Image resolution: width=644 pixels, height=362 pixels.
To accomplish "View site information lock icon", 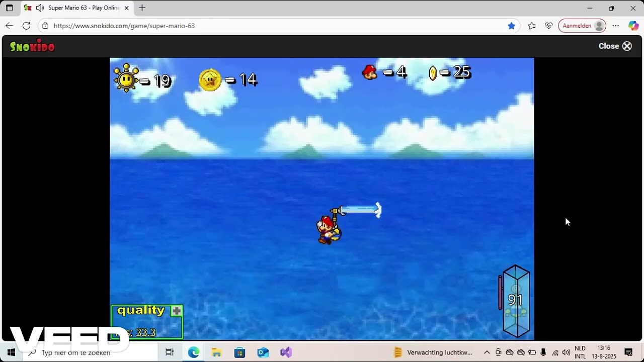I will tap(45, 26).
